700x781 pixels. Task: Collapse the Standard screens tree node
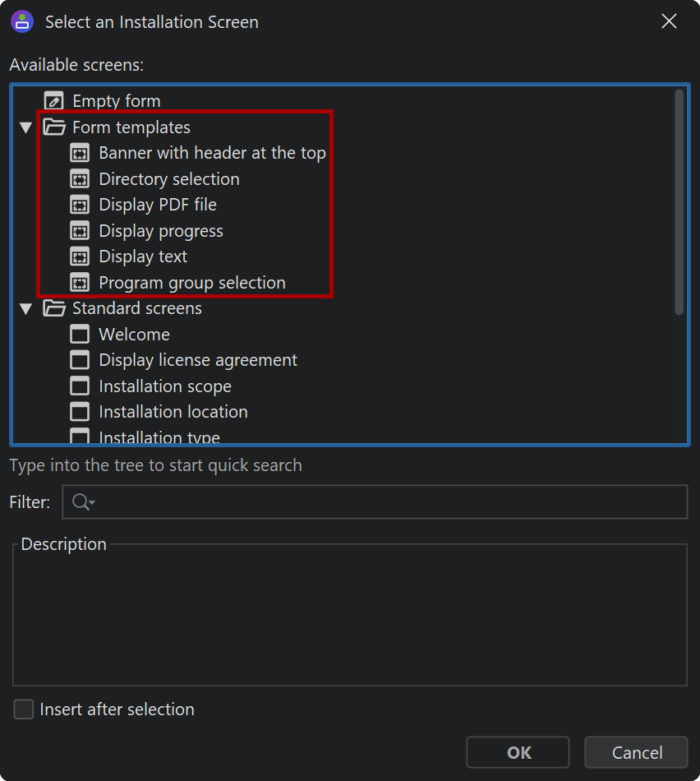point(26,309)
